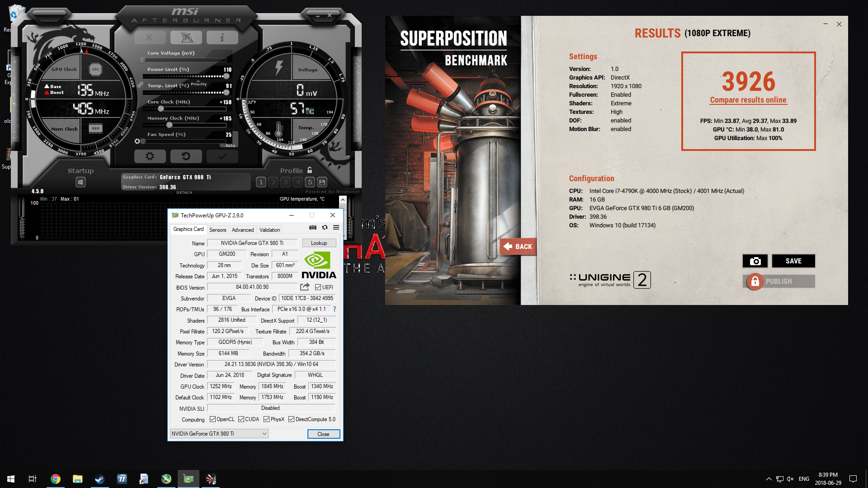Detach the Afterburner monitoring graph
The width and height of the screenshot is (868, 488).
(x=184, y=192)
